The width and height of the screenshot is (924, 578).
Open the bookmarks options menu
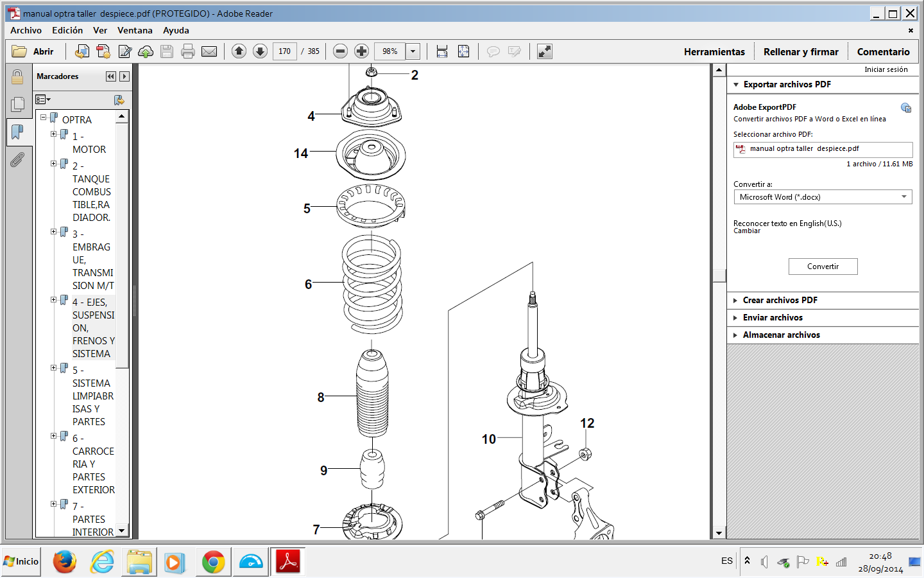click(43, 100)
